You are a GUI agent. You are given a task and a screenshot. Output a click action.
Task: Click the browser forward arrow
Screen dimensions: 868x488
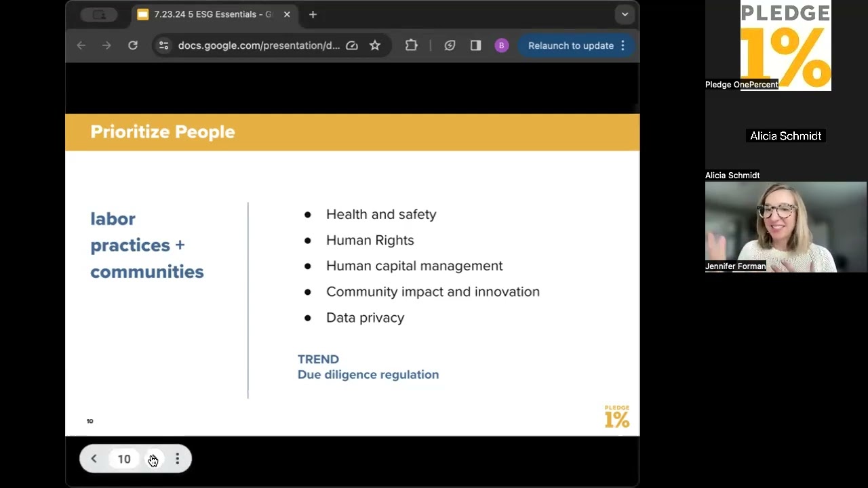coord(106,45)
